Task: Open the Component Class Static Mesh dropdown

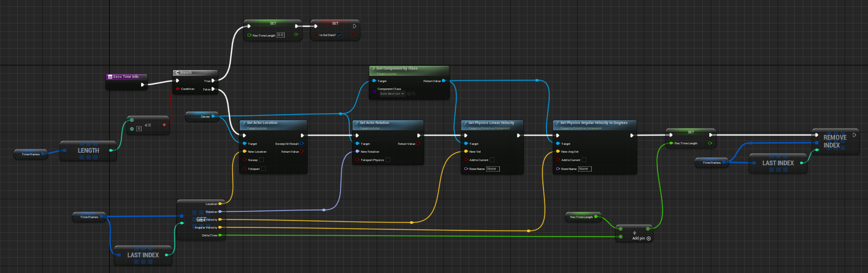Action: pyautogui.click(x=392, y=94)
